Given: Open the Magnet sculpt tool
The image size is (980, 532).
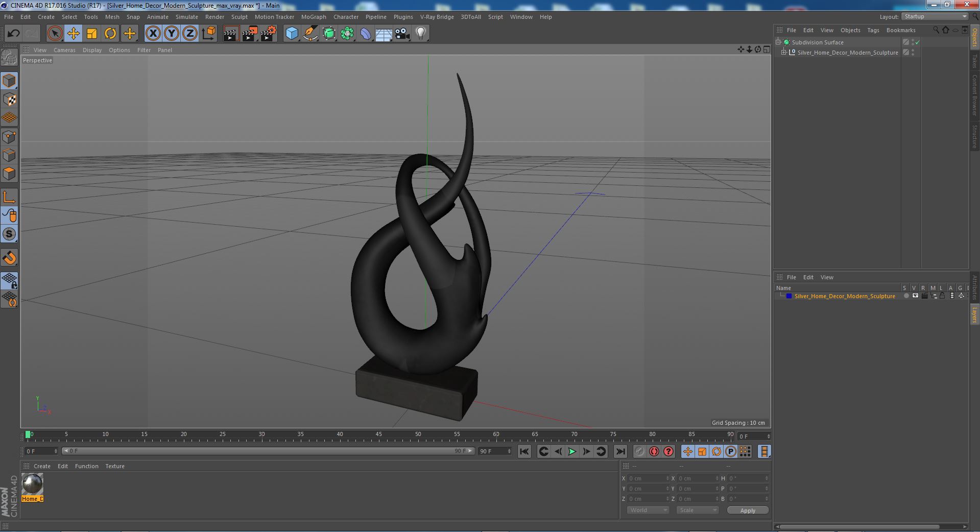Looking at the screenshot, I should coord(9,258).
